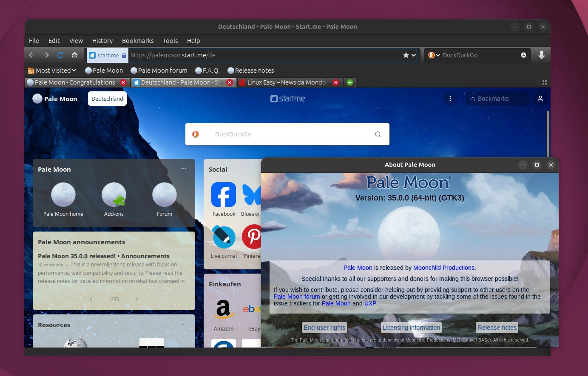The width and height of the screenshot is (588, 376).
Task: Open the Forum shortcut icon
Action: [165, 195]
